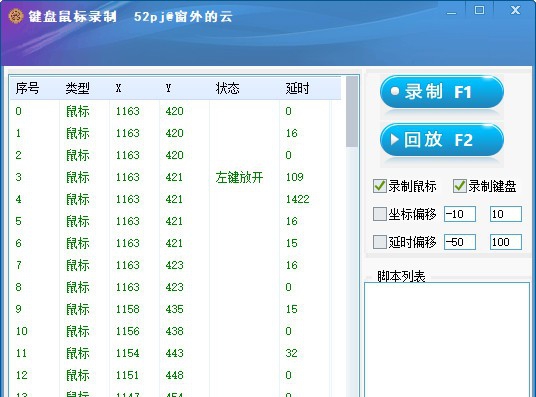Click Y value 435 in row 9
This screenshot has width=536, height=397.
pos(175,309)
